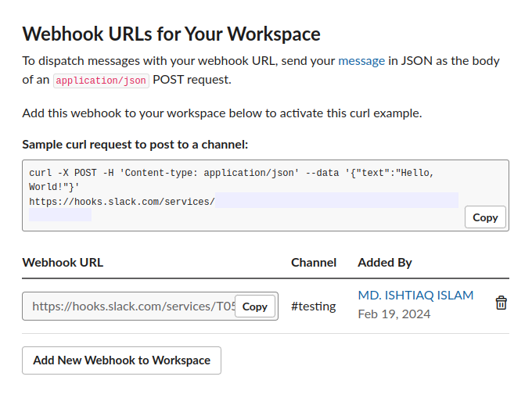Click inside the curl command code block
532x398 pixels.
click(x=235, y=180)
